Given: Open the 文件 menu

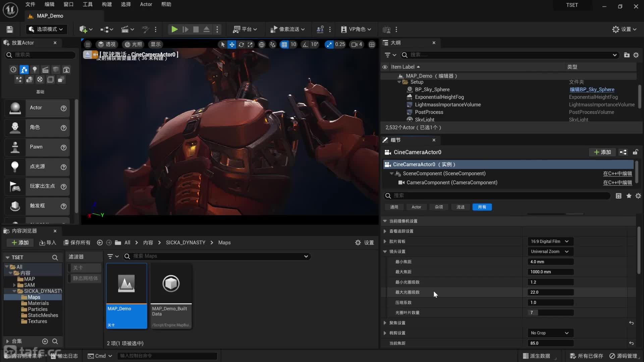Looking at the screenshot, I should 30,4.
